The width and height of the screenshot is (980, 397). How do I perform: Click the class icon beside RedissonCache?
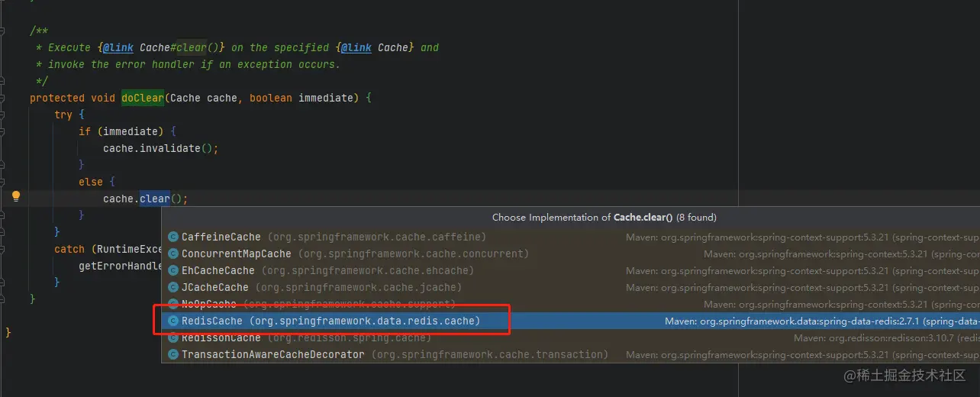point(173,338)
